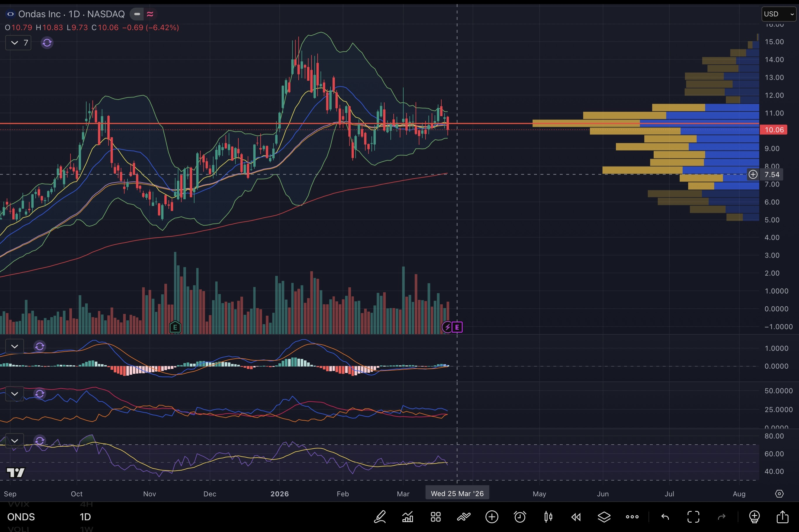Open the chart settings icon beside the time axis
Screen dimensions: 799x532
[779, 494]
